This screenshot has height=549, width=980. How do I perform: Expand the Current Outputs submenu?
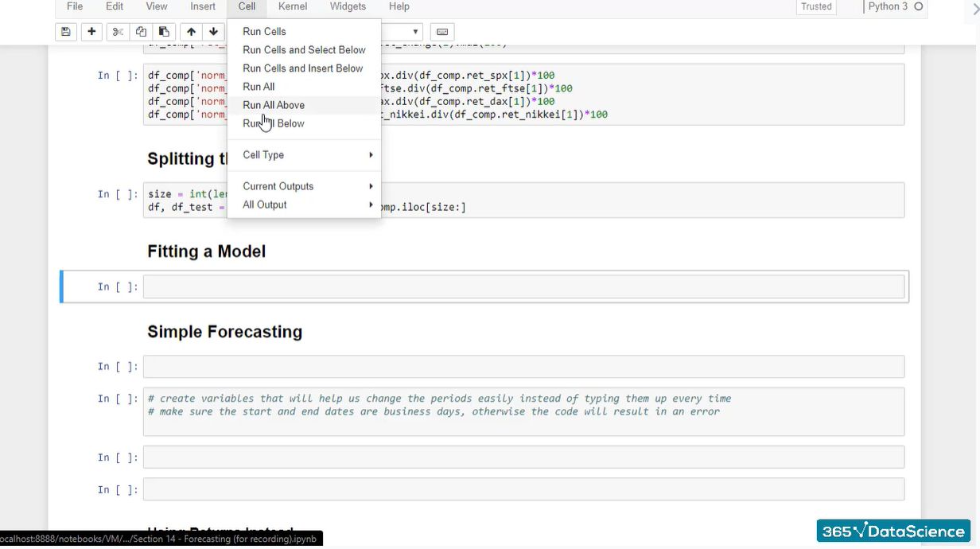[x=306, y=186]
